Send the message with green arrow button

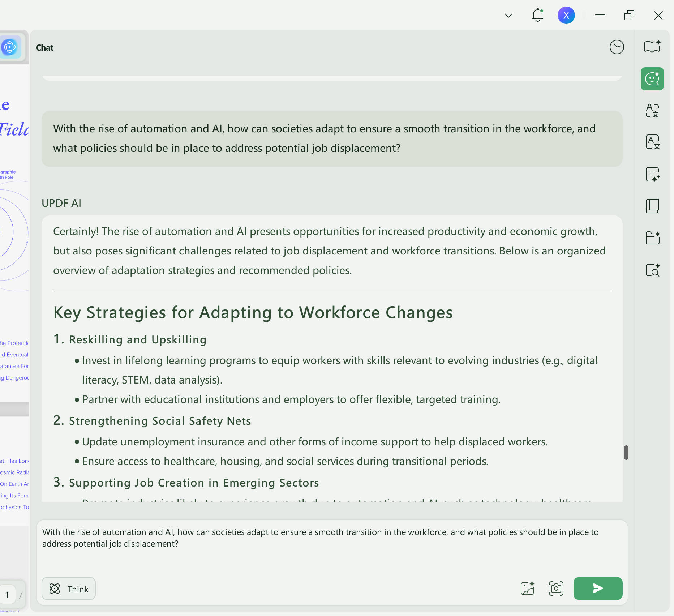click(598, 589)
